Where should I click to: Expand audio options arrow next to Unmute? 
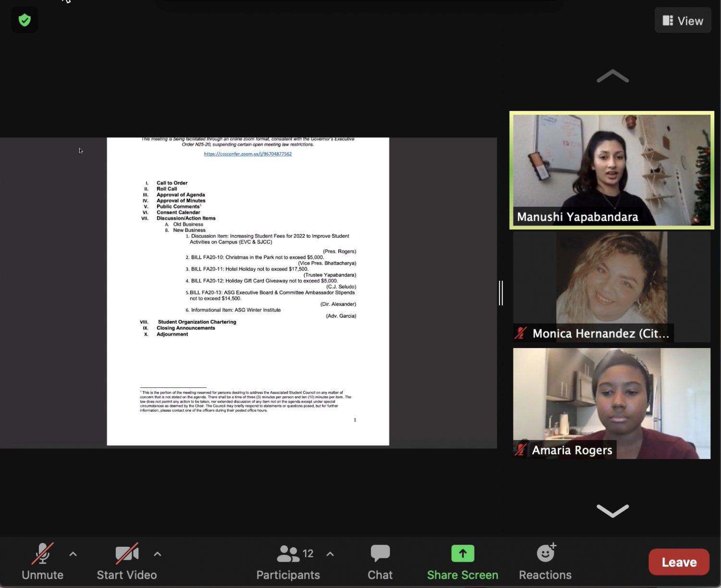coord(73,554)
